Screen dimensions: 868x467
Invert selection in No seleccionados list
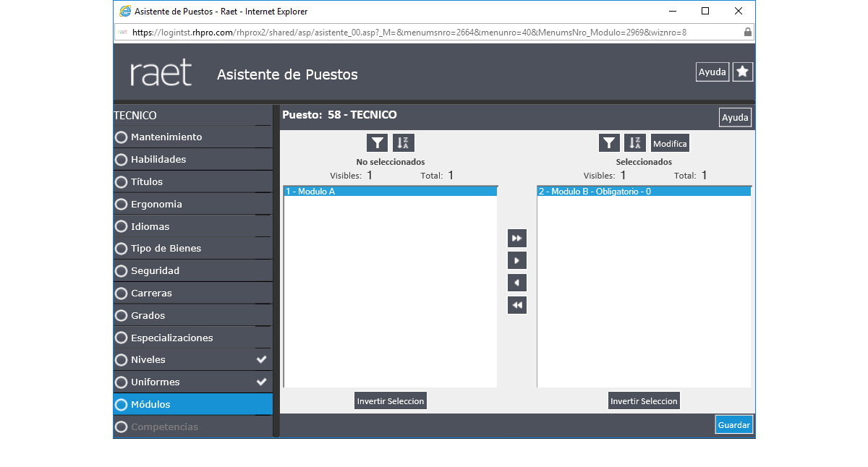click(391, 400)
